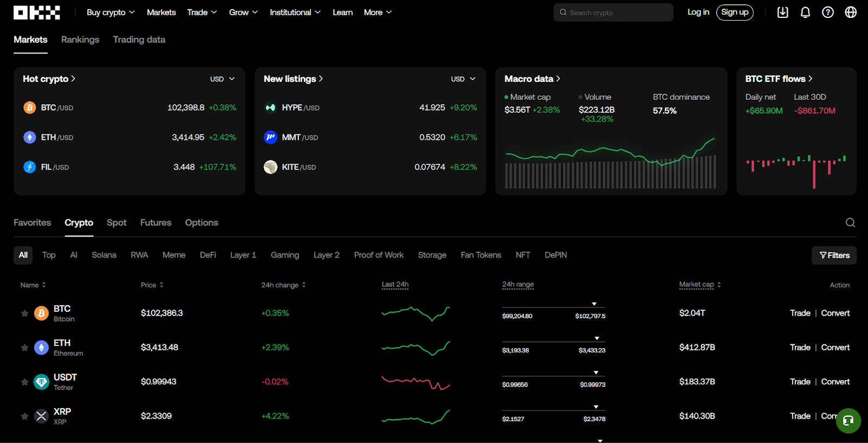Favorite Bitcoin with the star
The width and height of the screenshot is (868, 443).
(x=24, y=313)
